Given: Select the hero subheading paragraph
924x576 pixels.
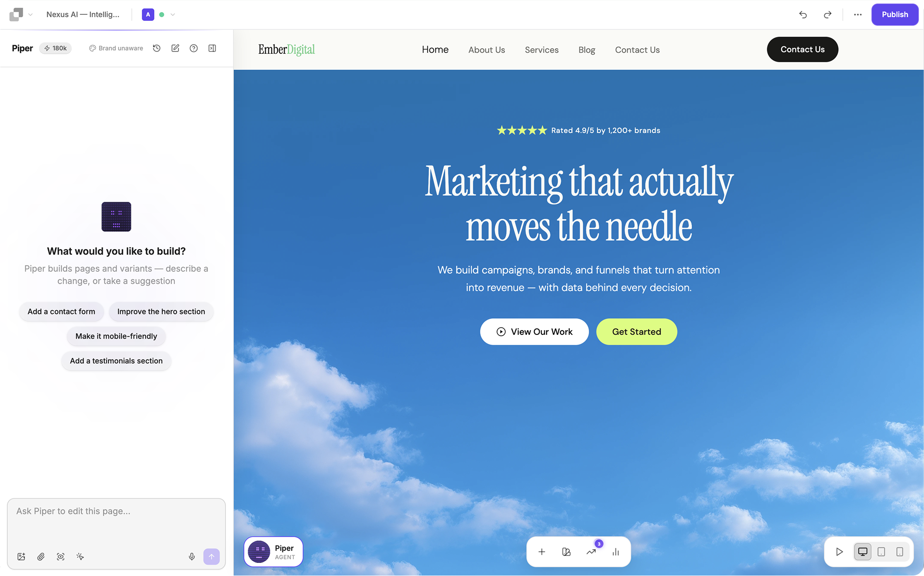Looking at the screenshot, I should point(579,279).
